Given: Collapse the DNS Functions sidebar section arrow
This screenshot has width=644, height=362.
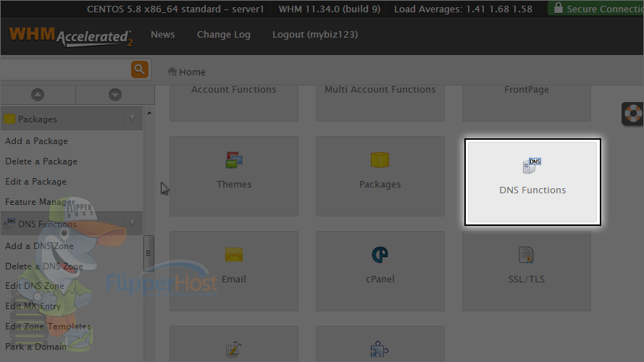Looking at the screenshot, I should (133, 223).
